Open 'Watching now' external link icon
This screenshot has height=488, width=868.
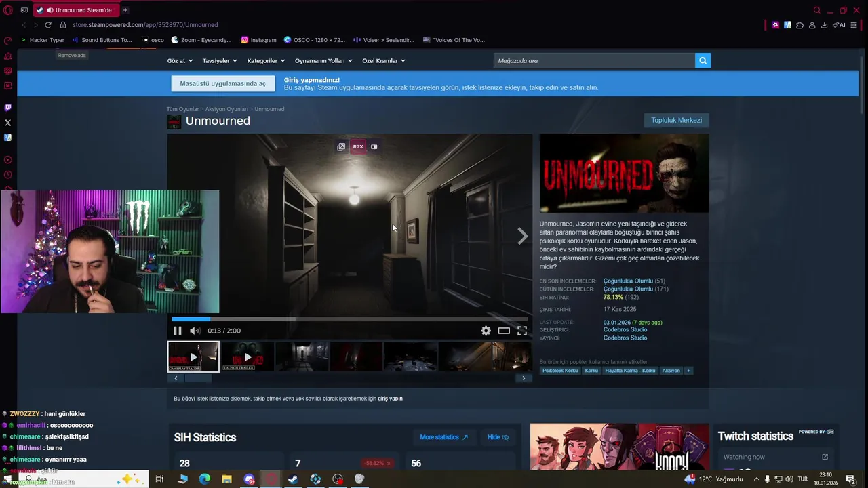point(825,457)
